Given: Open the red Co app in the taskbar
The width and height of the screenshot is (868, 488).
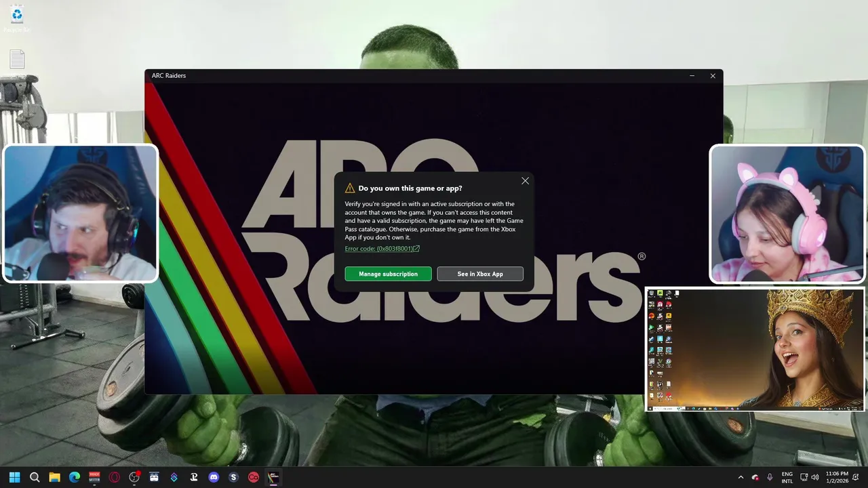Looking at the screenshot, I should [x=254, y=477].
